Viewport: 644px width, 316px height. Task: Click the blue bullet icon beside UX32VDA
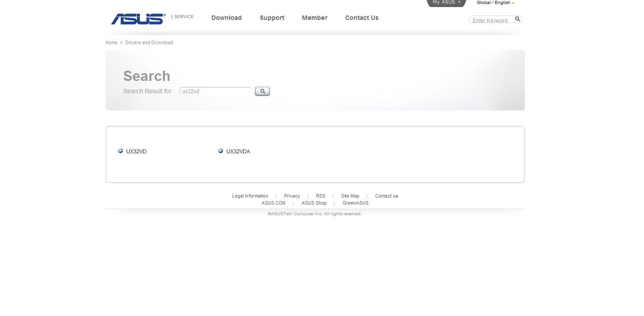point(221,151)
